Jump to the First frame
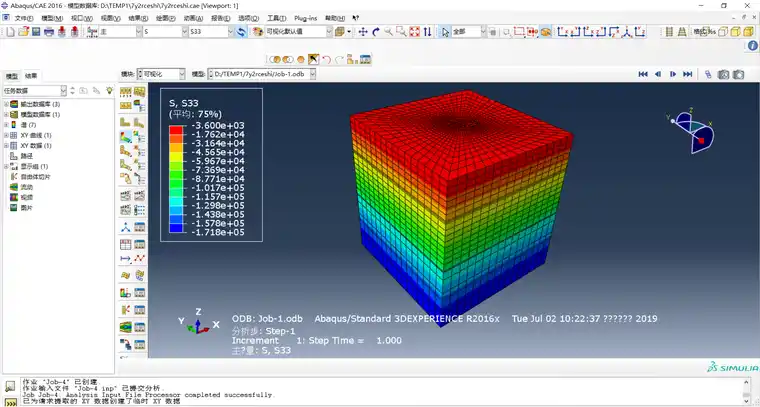760x407 pixels. (x=643, y=74)
